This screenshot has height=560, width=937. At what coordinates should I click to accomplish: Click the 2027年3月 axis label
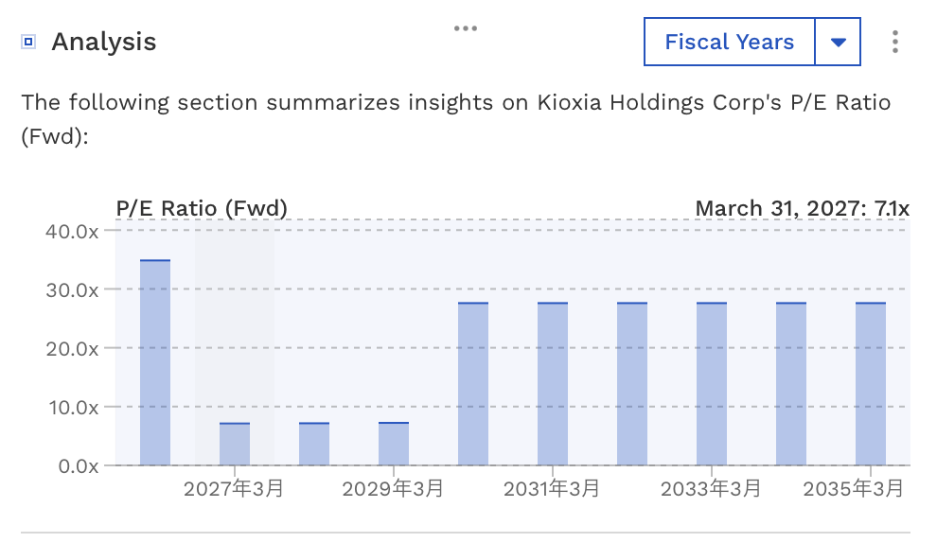coord(234,488)
